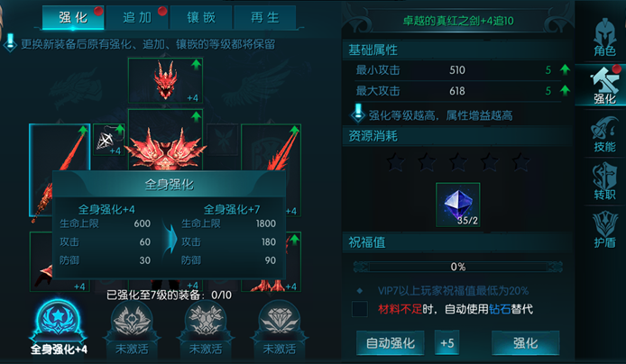The image size is (626, 364).
Task: Select the 强化 hammer sidebar icon
Action: coord(604,86)
